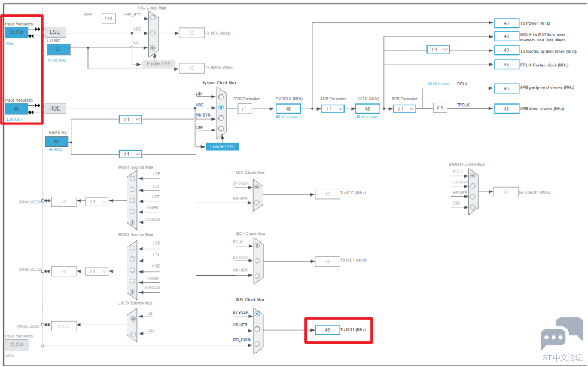The width and height of the screenshot is (588, 367).
Task: Select SYSCLK in MCO1 Source Mux
Action: (x=132, y=222)
